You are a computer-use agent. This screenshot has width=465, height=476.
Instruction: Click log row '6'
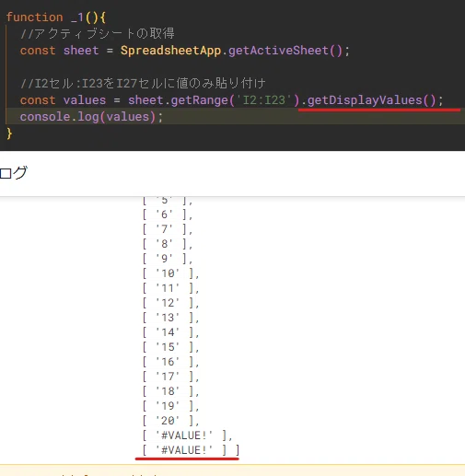(x=168, y=215)
